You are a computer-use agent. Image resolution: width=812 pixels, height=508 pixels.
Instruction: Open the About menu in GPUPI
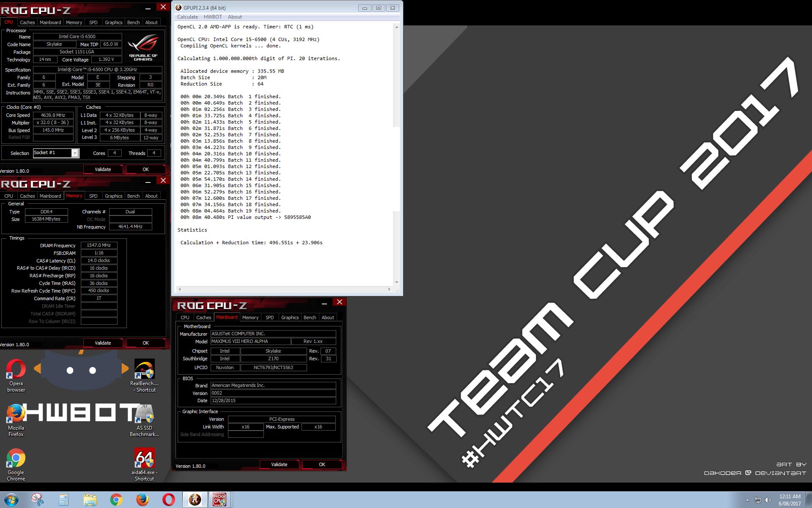point(235,17)
